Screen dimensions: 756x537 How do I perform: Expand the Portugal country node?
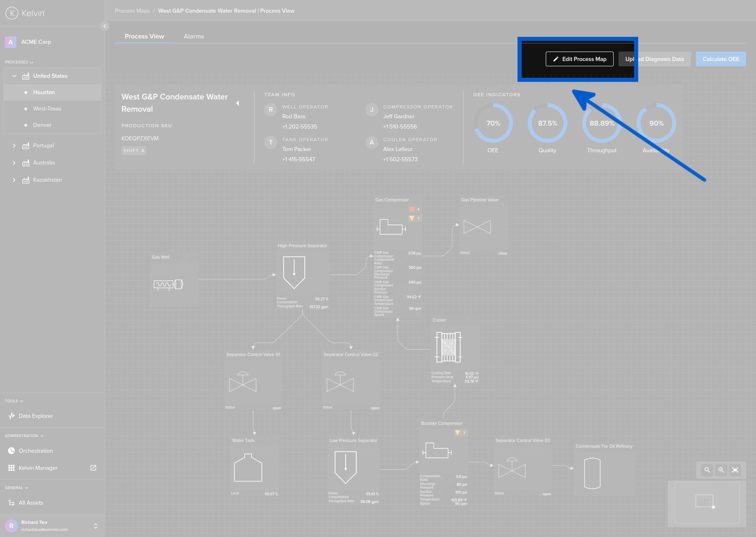point(14,145)
